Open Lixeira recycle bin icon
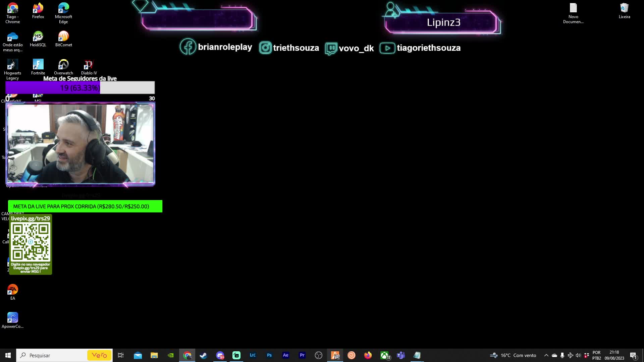This screenshot has height=362, width=644. tap(624, 11)
